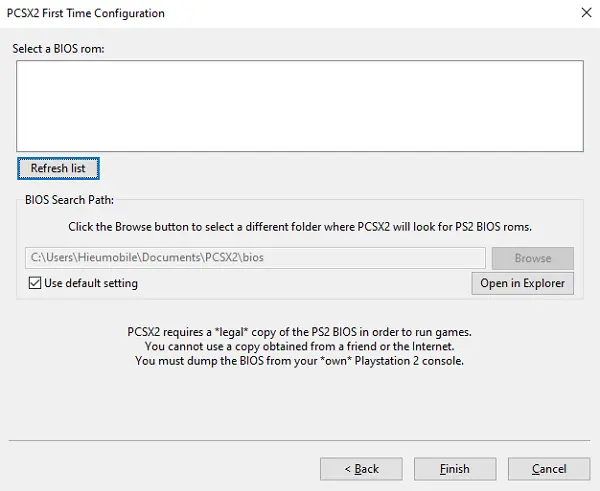Click the Browse button instruction text
This screenshot has height=491, width=600.
299,227
